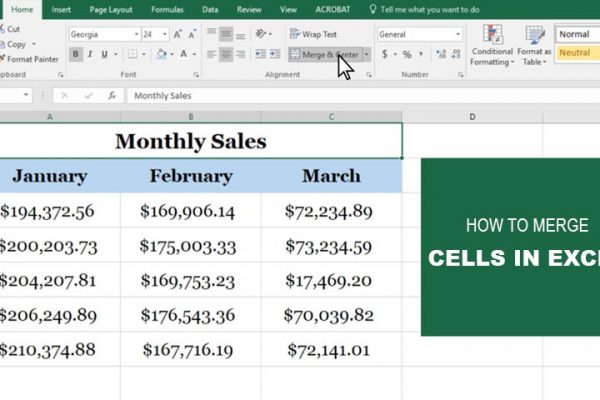Open the Formulas tab

pos(167,10)
